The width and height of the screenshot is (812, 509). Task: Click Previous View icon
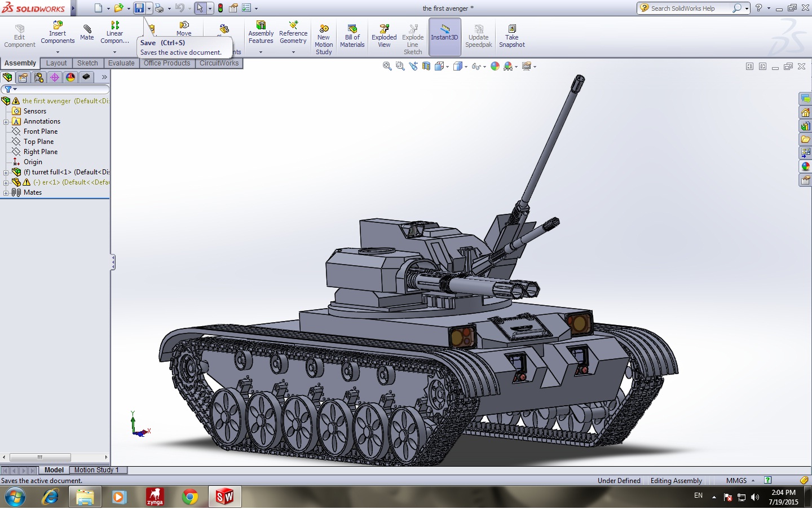(413, 66)
